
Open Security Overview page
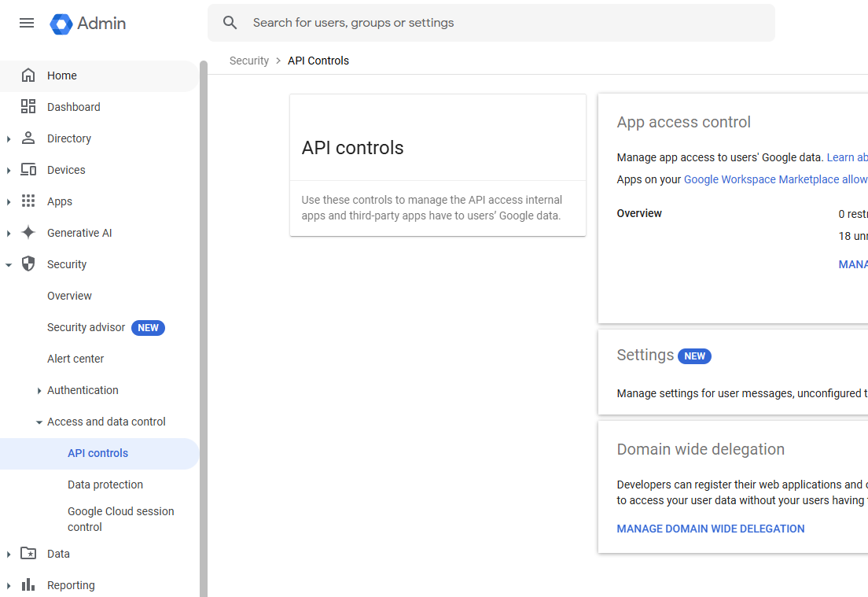click(x=69, y=296)
